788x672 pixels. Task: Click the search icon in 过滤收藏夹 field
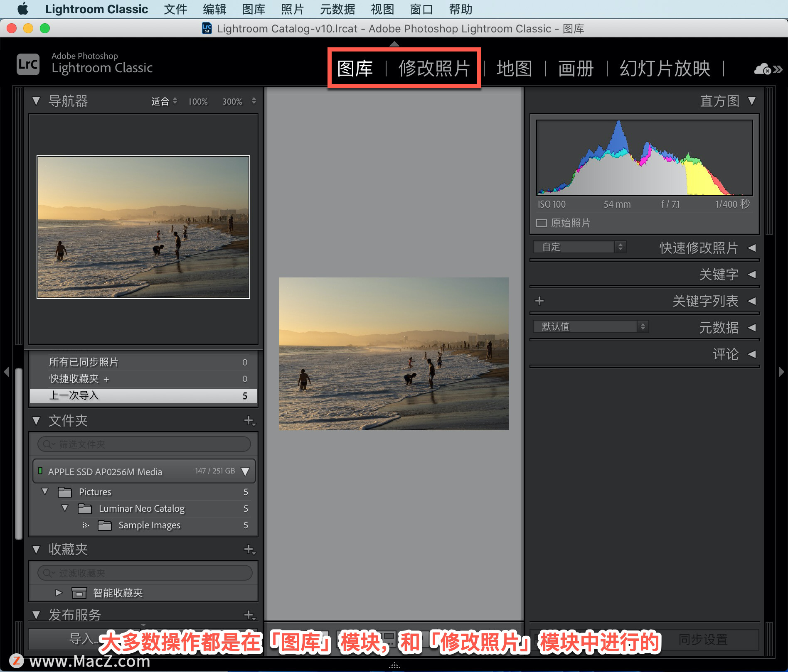(x=48, y=573)
